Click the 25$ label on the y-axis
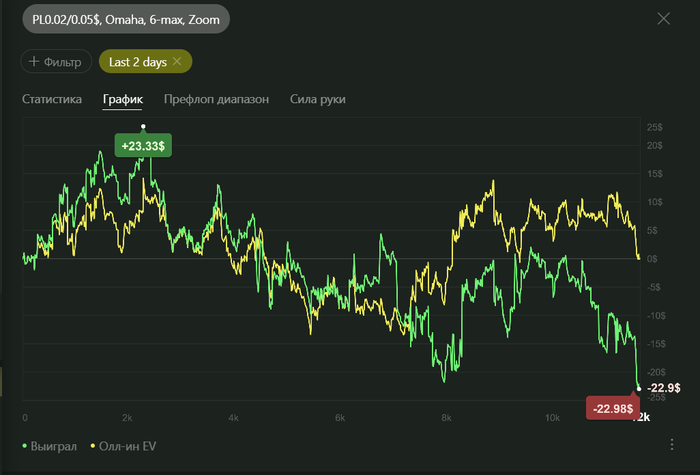Screen dimensions: 700x475 [x=655, y=128]
